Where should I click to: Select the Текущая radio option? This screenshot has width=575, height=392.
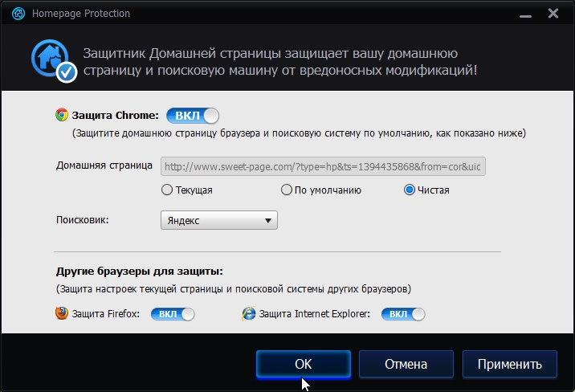tap(167, 190)
